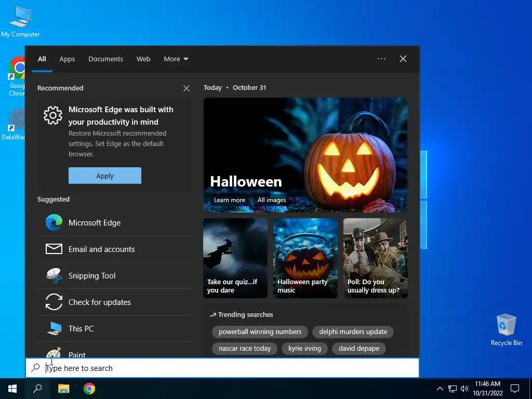Open Check for updates
Viewport: 532px width, 399px height.
[x=114, y=302]
